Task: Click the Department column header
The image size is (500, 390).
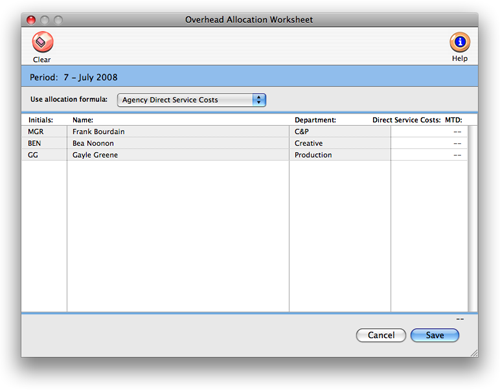Action: coord(315,120)
